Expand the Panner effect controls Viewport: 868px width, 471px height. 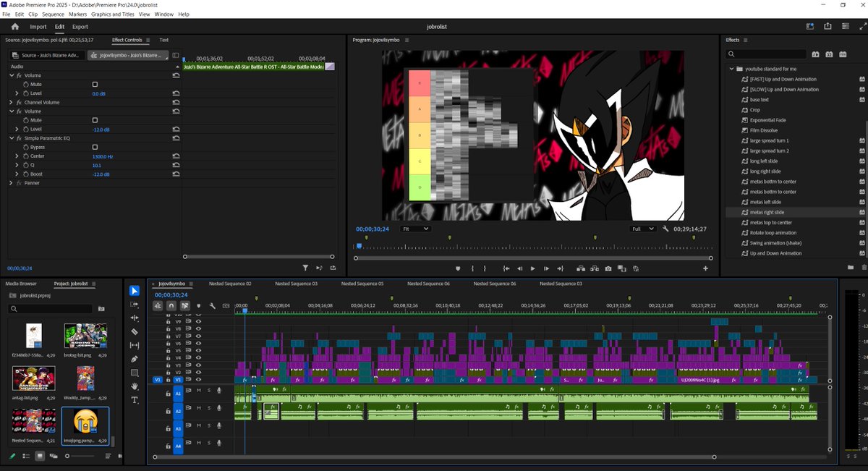[11, 183]
